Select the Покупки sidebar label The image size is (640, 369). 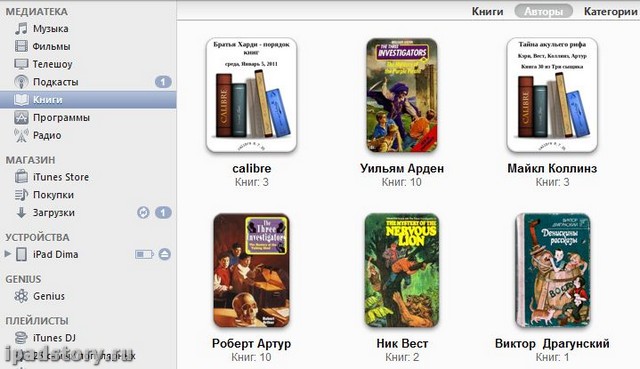click(53, 195)
